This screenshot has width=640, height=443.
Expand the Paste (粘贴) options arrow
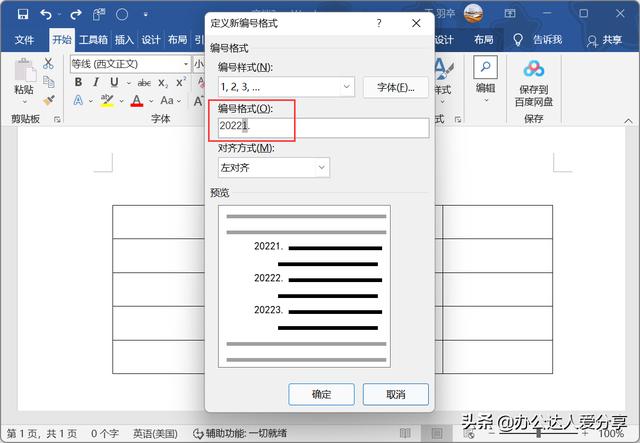click(x=24, y=101)
